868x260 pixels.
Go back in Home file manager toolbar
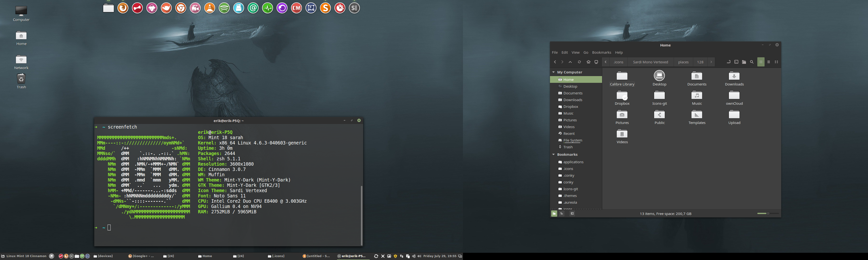coord(555,62)
